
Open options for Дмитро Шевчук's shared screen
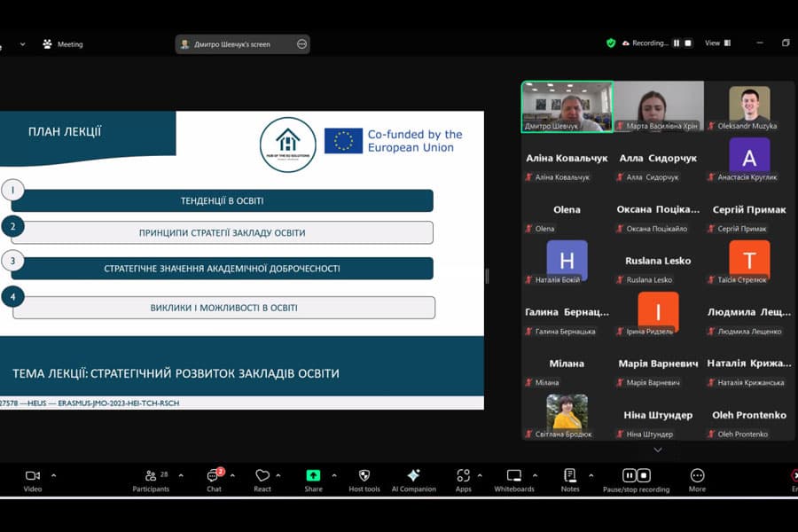tap(301, 43)
